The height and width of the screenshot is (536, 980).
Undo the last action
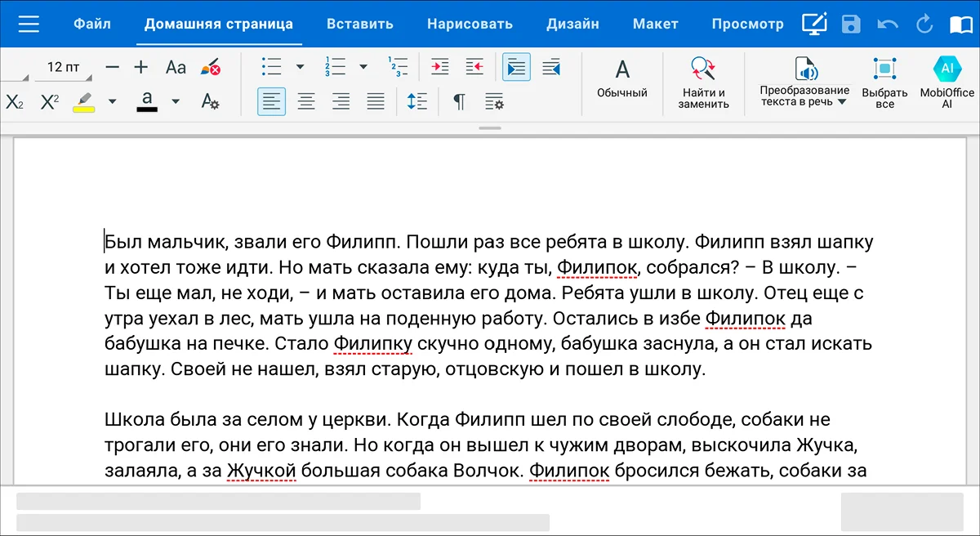[x=888, y=24]
